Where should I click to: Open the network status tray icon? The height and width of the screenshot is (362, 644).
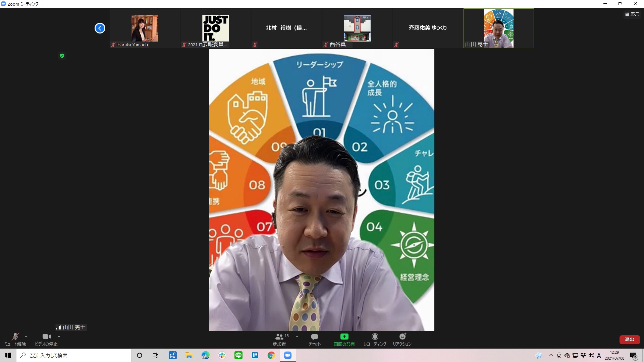[x=575, y=355]
